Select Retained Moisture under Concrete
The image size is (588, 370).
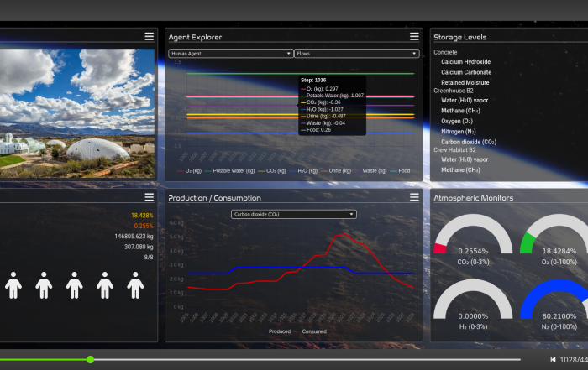(465, 81)
